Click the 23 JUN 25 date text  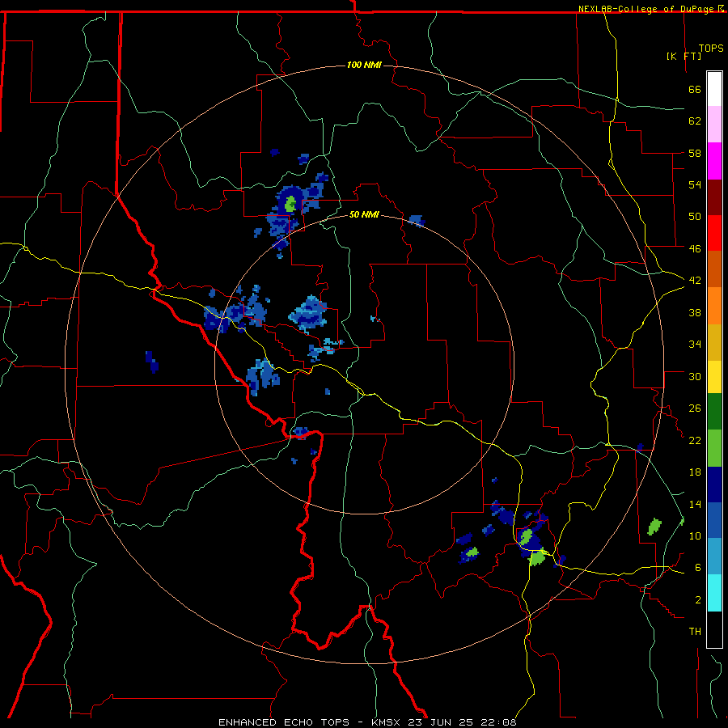[x=441, y=722]
